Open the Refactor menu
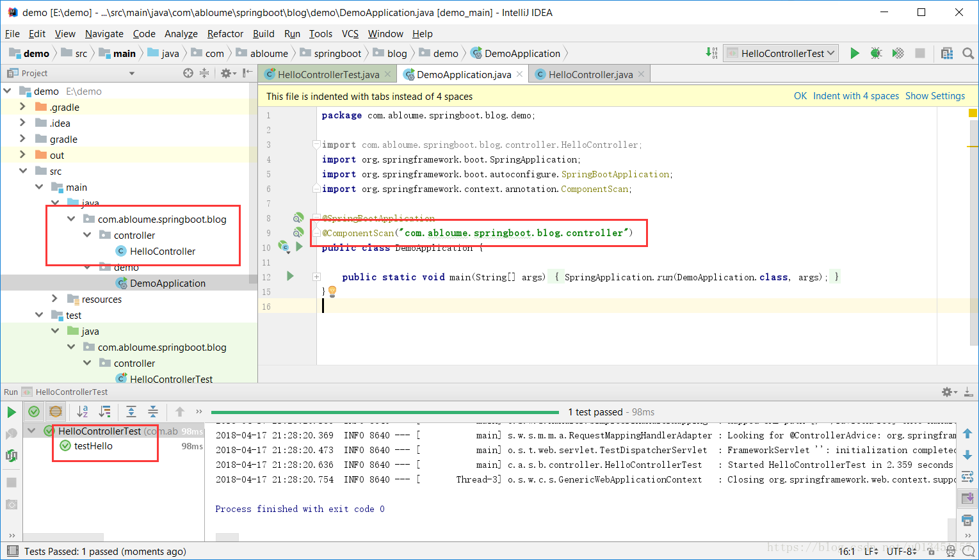The image size is (979, 560). point(225,33)
